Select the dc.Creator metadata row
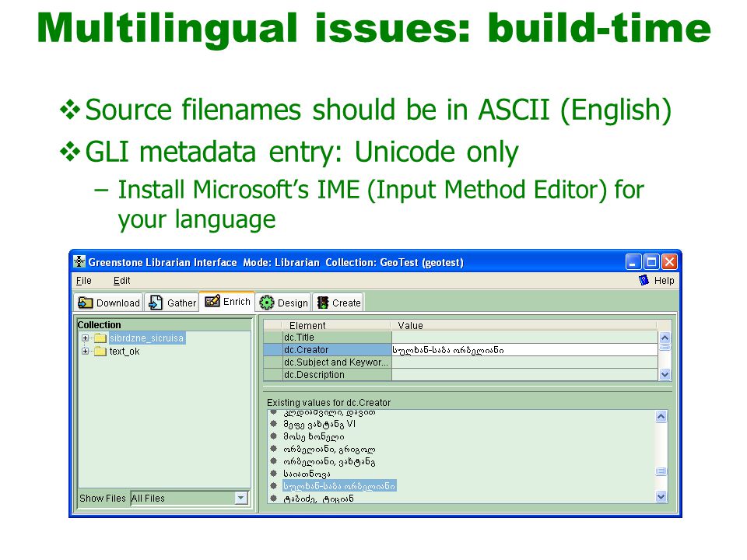 coord(460,349)
